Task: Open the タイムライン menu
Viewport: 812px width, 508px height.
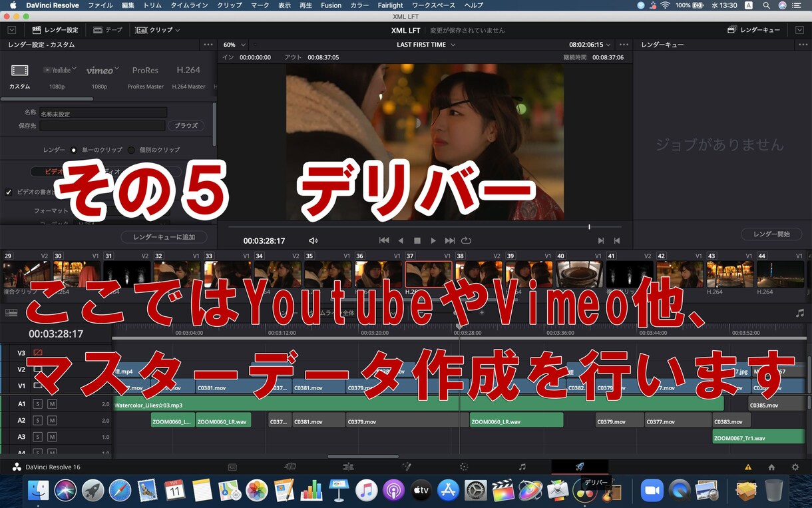Action: (x=189, y=5)
